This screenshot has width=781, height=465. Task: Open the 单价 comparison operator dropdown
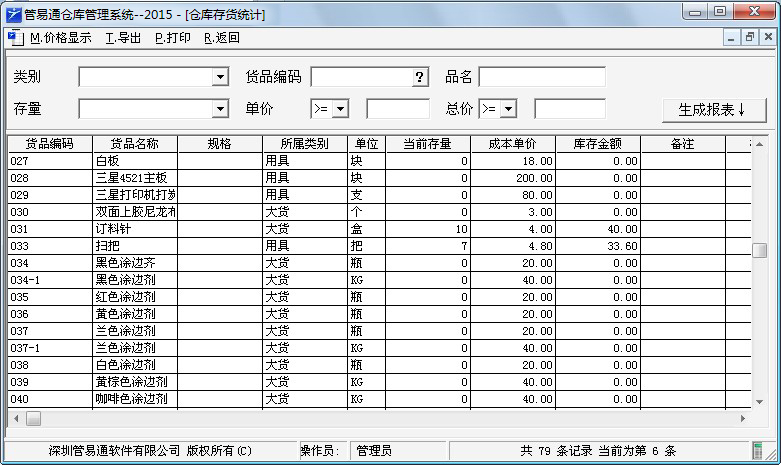[x=340, y=109]
